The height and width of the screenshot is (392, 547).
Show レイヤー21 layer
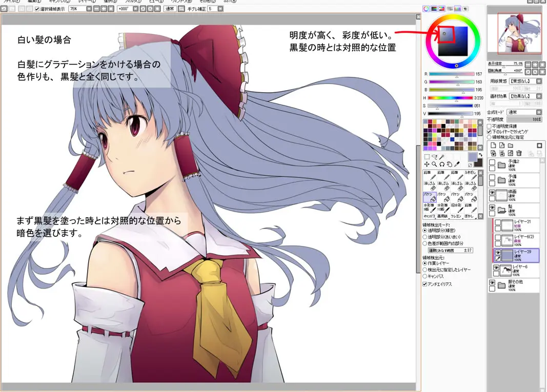498,222
